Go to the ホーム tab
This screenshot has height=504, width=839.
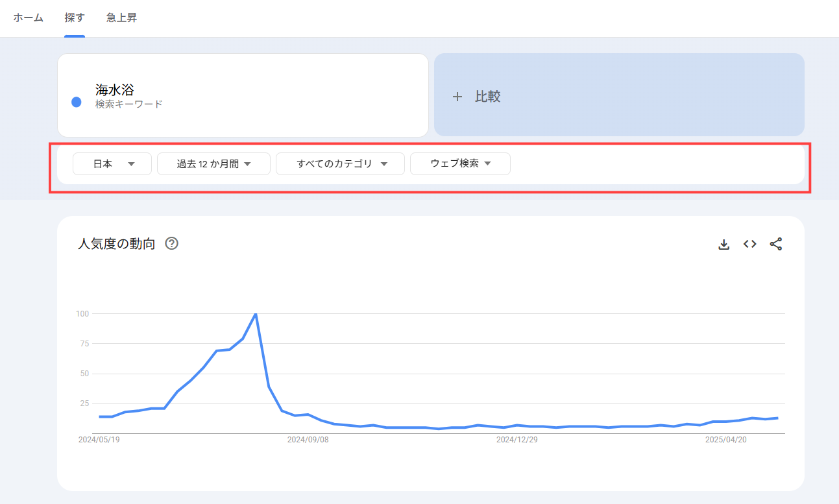point(29,18)
